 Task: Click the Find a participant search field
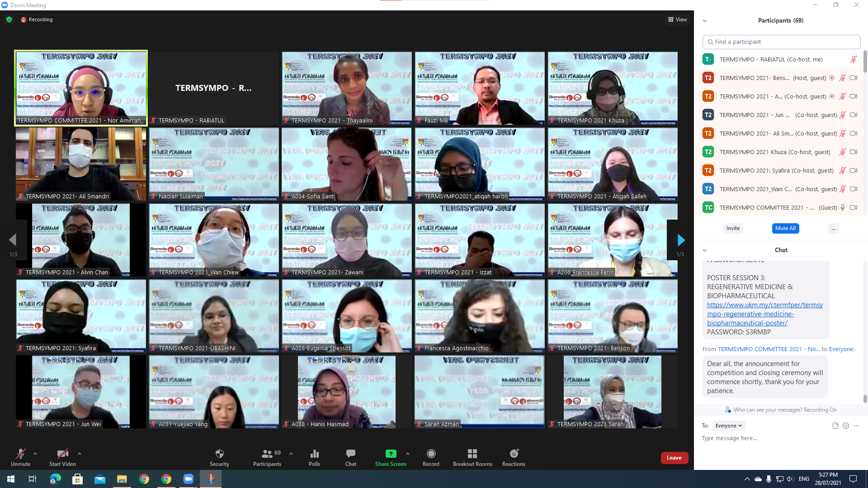click(781, 42)
